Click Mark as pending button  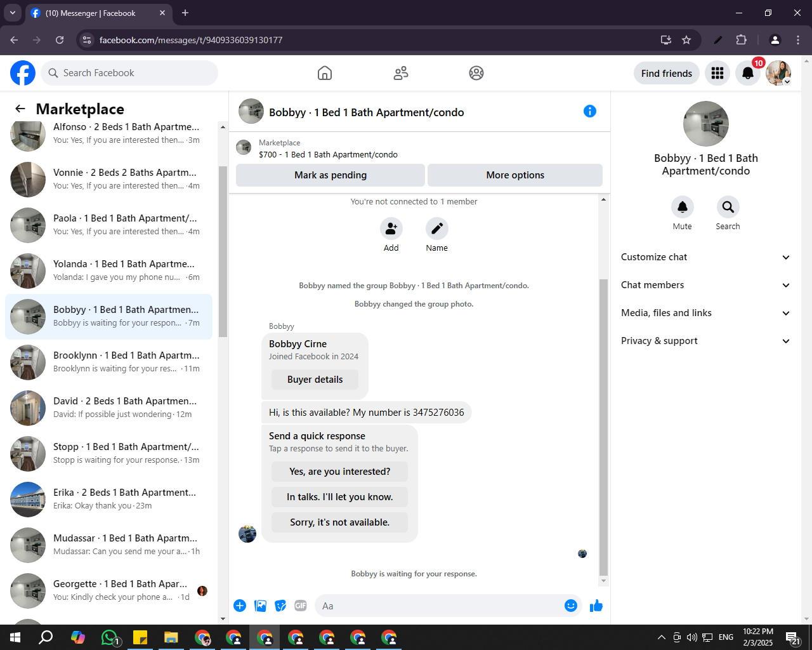(331, 175)
